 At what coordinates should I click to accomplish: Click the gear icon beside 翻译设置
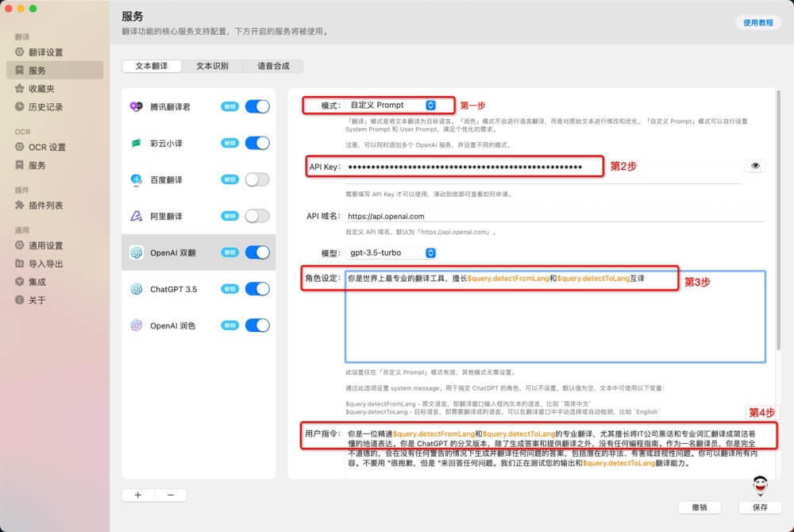pos(19,52)
